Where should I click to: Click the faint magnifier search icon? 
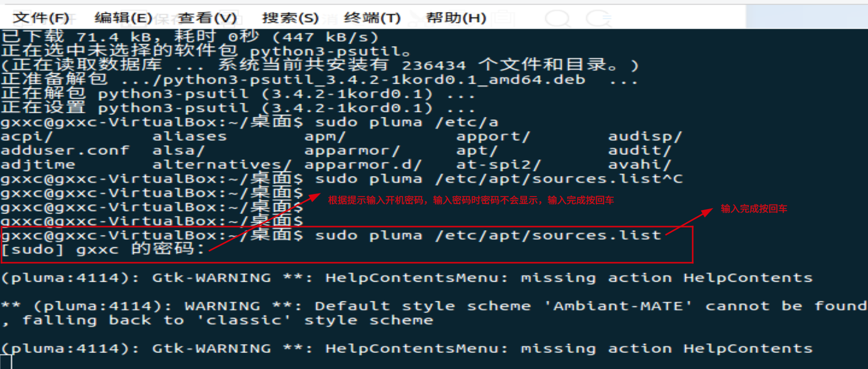(x=557, y=18)
